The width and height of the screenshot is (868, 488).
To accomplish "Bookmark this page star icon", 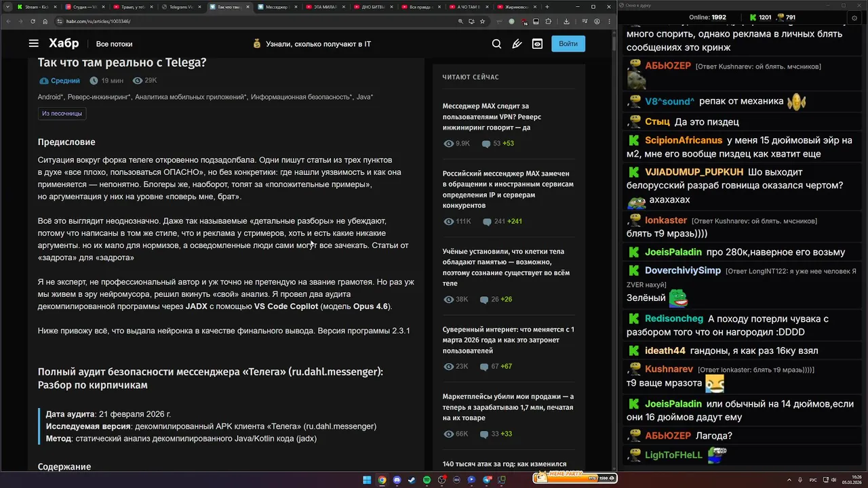I will click(482, 21).
